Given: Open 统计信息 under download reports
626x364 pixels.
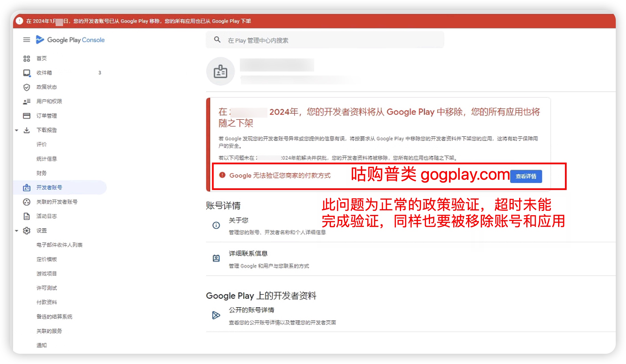Looking at the screenshot, I should 47,159.
